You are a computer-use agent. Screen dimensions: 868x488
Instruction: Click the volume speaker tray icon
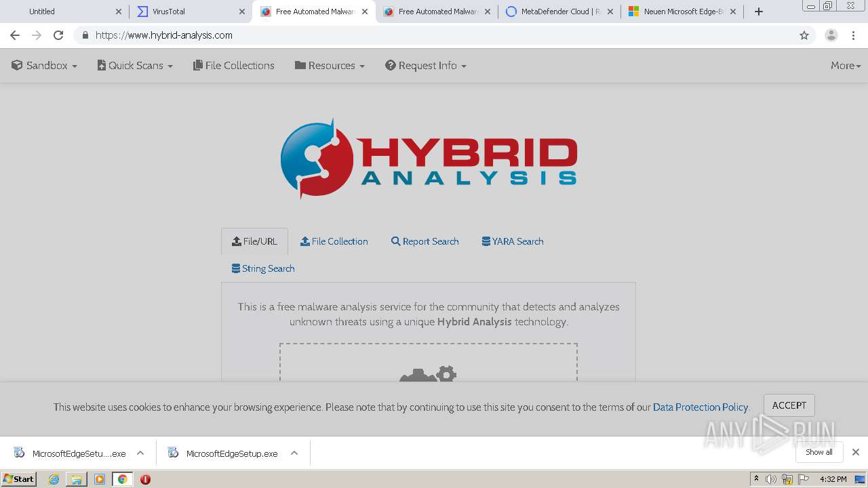point(771,479)
